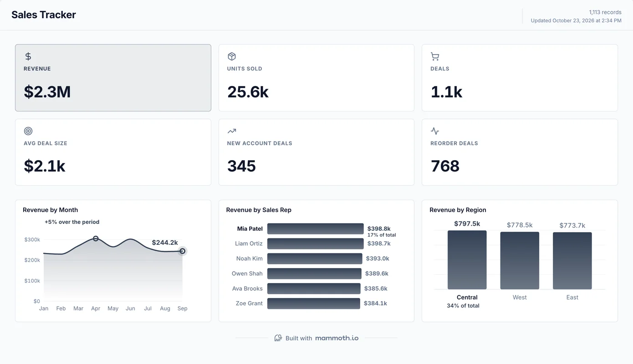Select the Deals 1.1k card
The image size is (633, 364).
[520, 78]
